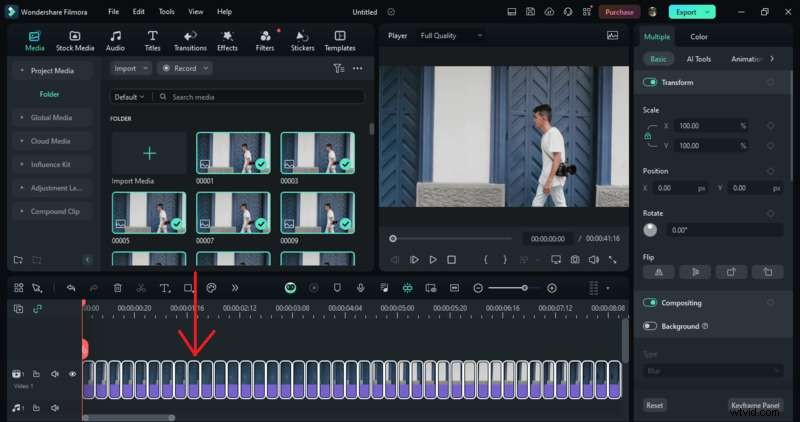Open the View menu
The width and height of the screenshot is (800, 422).
pos(195,11)
